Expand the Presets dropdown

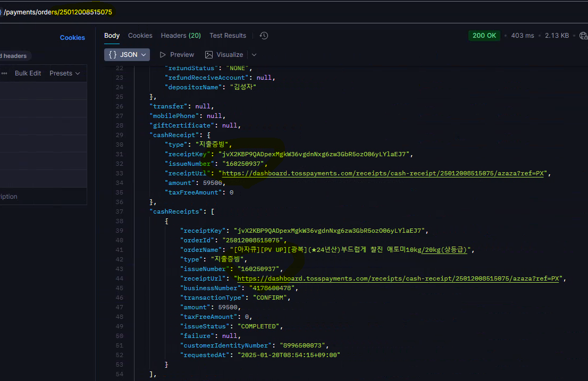click(64, 73)
